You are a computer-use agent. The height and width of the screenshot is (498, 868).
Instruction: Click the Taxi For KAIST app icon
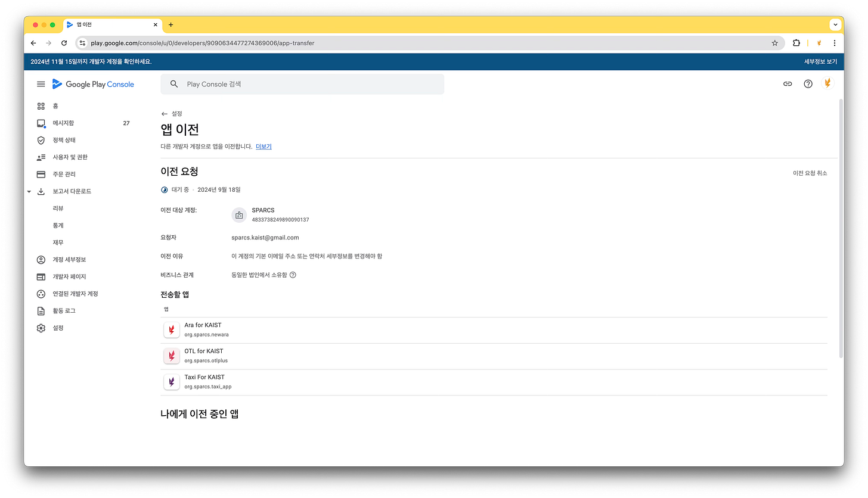tap(172, 382)
